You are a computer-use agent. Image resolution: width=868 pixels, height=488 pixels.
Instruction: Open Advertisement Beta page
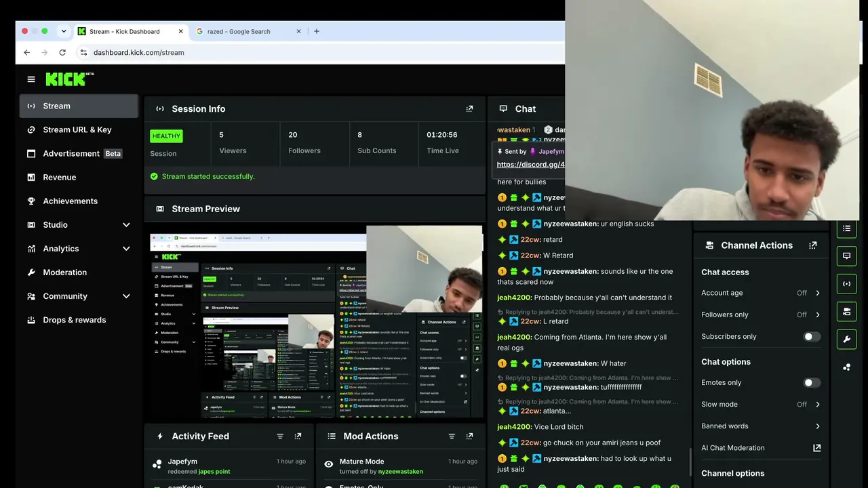79,154
